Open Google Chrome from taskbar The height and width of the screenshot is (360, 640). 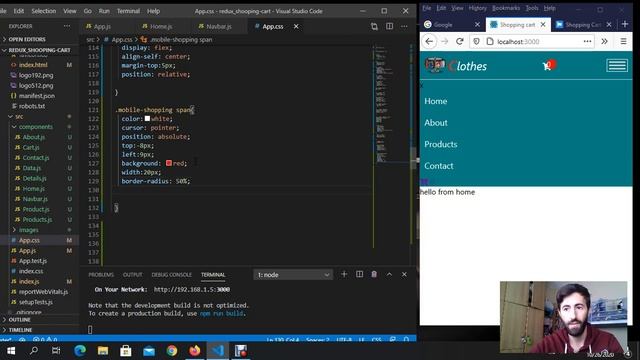(x=172, y=351)
